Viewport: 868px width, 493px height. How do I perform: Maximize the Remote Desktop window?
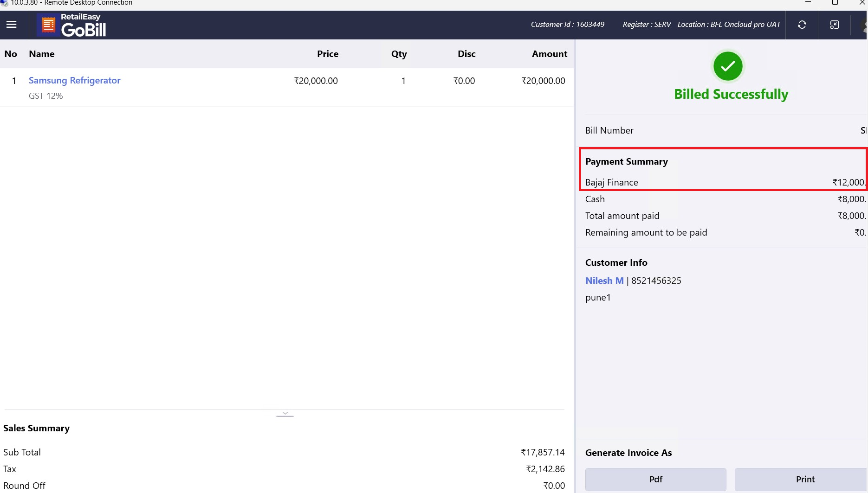coord(835,3)
